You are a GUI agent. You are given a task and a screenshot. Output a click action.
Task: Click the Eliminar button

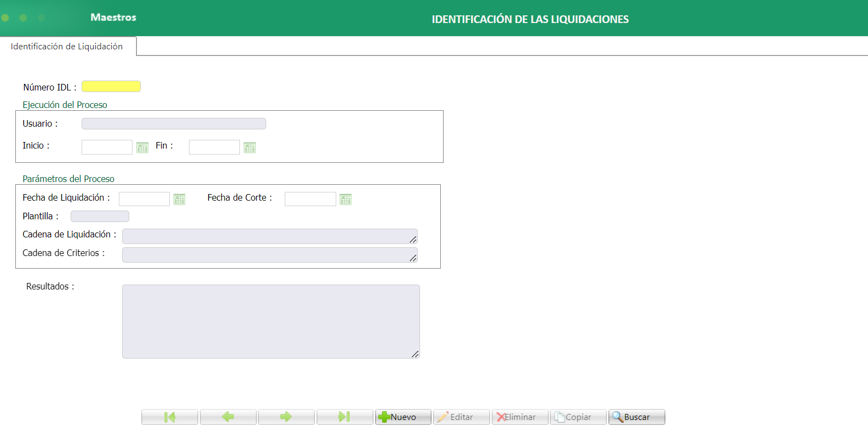[520, 417]
